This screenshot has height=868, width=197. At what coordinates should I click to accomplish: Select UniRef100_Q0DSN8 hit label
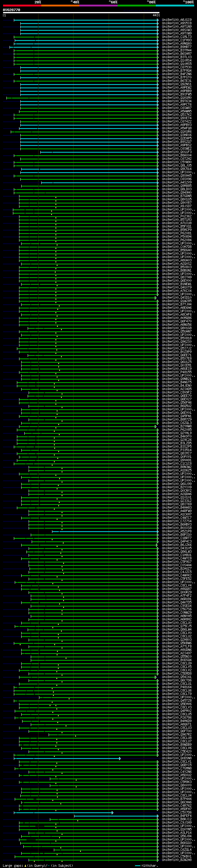pos(177,758)
